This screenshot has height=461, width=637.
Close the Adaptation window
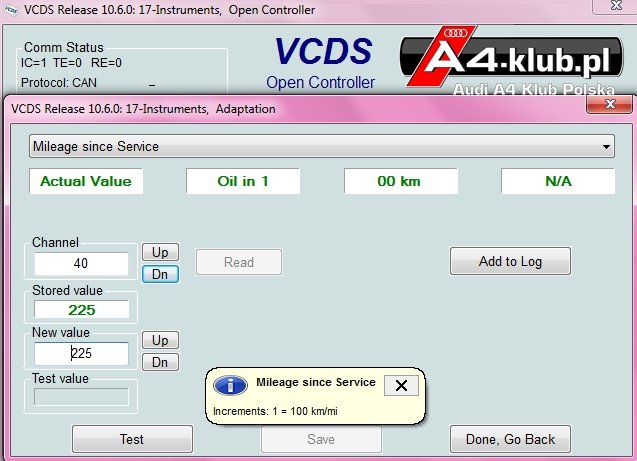(x=609, y=104)
